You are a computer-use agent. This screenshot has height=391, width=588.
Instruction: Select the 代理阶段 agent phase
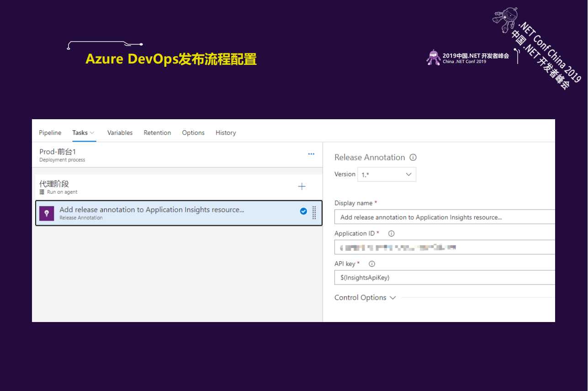coord(179,187)
